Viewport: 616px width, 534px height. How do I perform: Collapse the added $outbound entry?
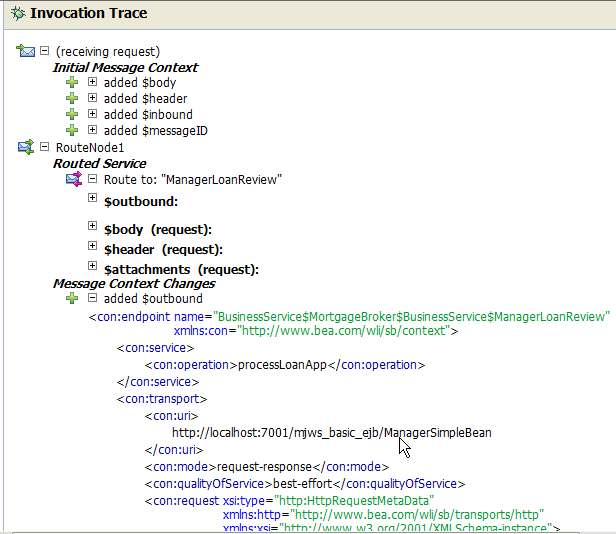tap(92, 298)
